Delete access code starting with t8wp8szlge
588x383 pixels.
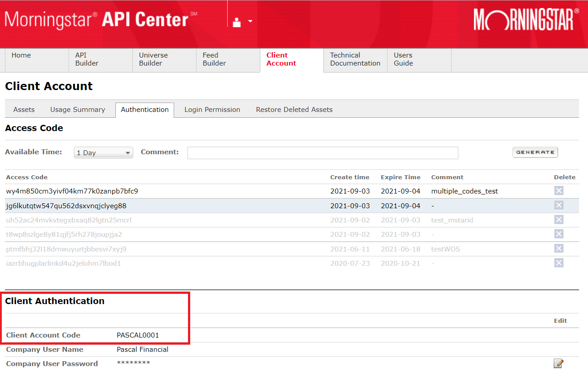coord(559,234)
